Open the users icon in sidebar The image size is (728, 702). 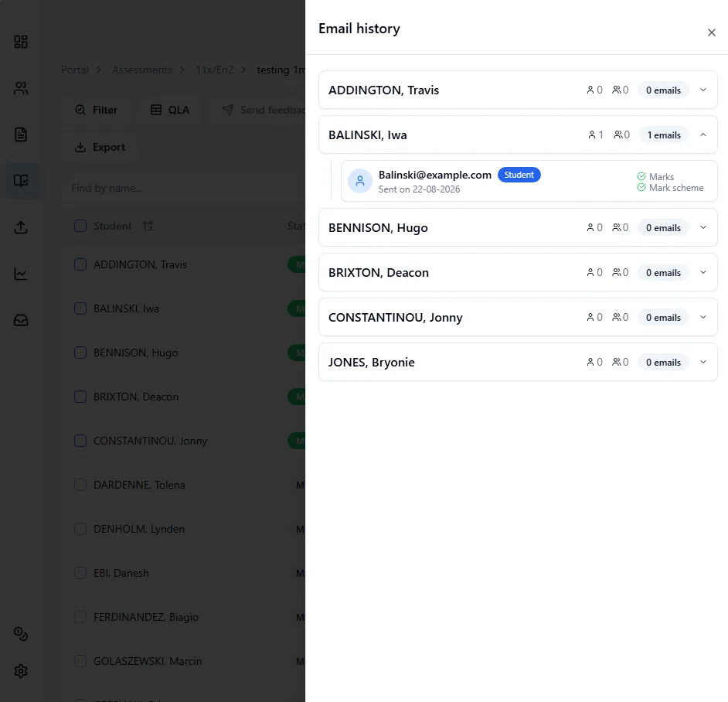(x=21, y=88)
